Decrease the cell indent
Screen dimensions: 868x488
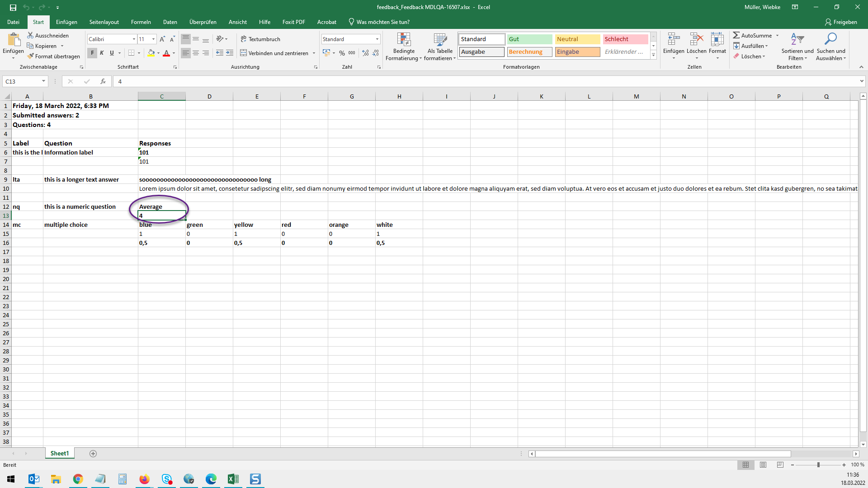(x=220, y=53)
